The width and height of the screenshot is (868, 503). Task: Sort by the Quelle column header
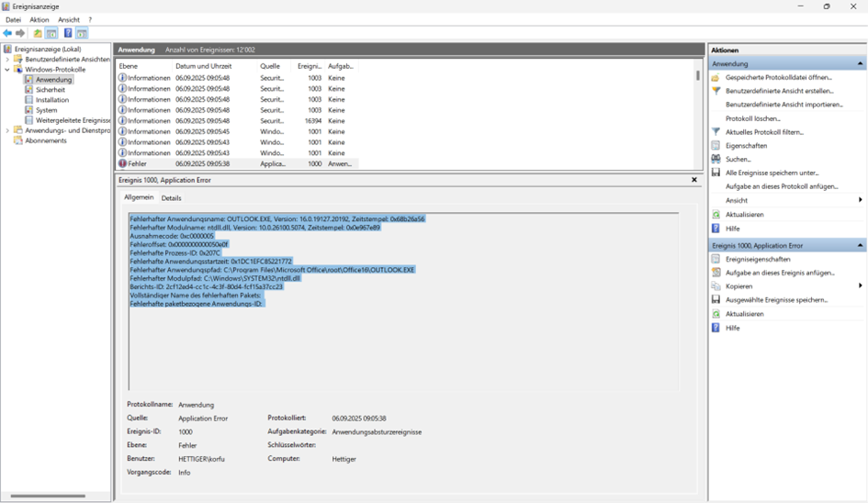[x=276, y=66]
